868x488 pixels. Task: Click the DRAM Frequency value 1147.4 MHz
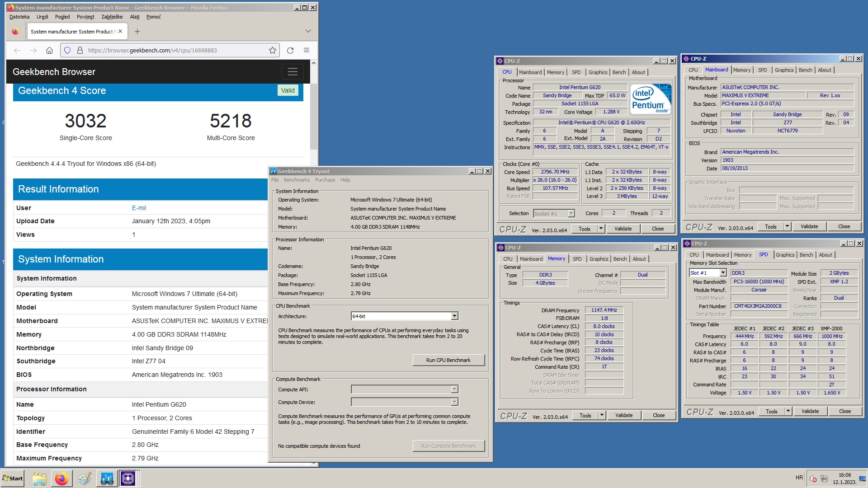point(604,310)
